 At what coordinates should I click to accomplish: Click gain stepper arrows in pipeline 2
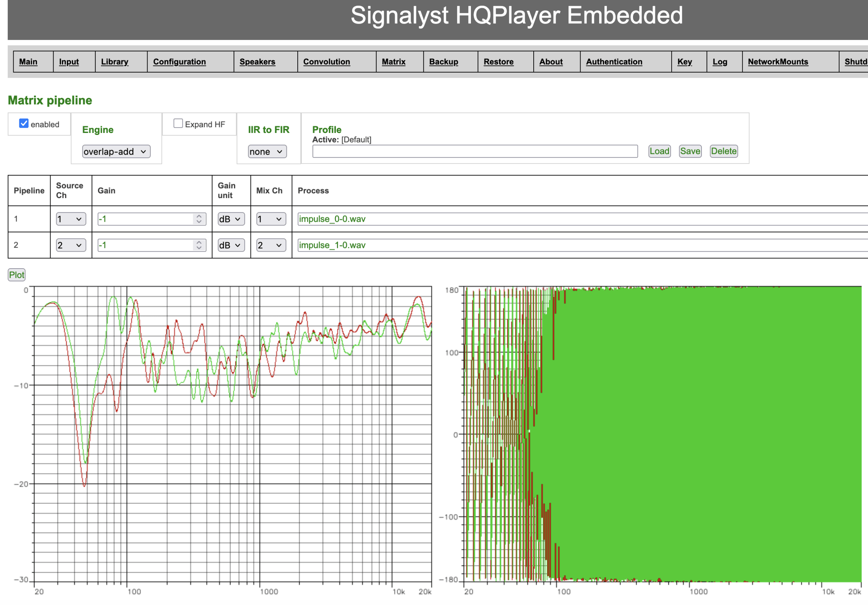pos(199,245)
